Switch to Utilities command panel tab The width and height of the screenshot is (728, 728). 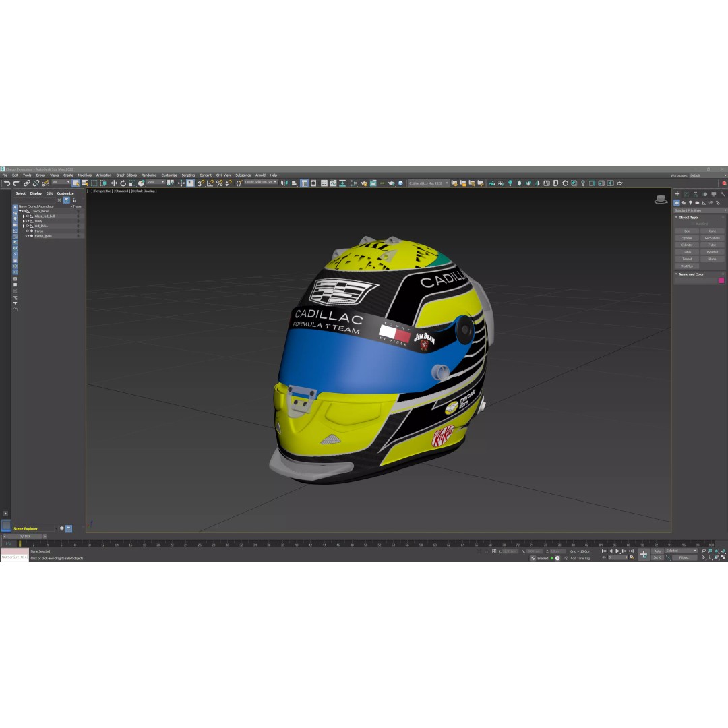tap(723, 194)
